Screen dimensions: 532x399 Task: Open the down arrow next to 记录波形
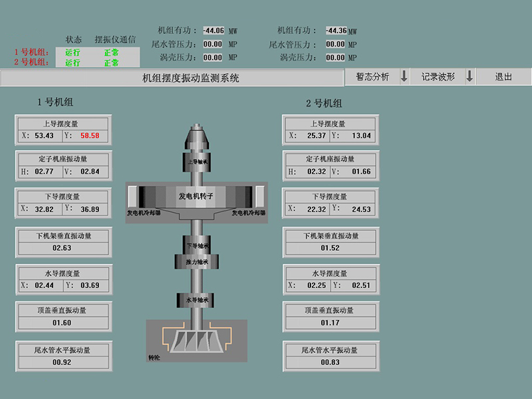469,77
